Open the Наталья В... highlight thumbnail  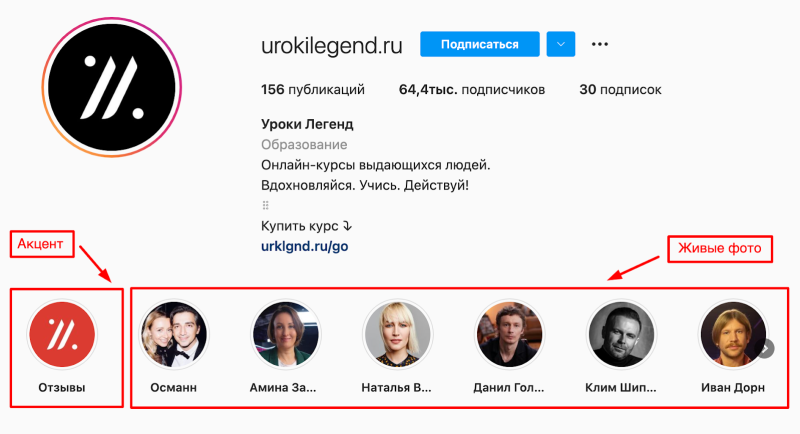coord(397,335)
